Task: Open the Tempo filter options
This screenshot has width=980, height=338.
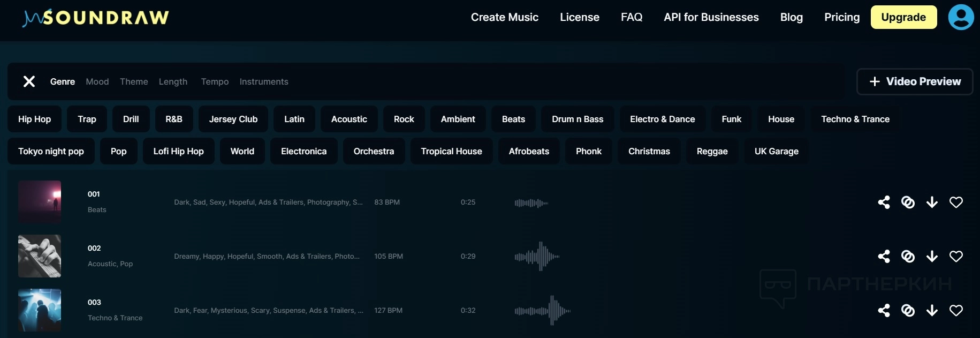Action: coord(215,81)
